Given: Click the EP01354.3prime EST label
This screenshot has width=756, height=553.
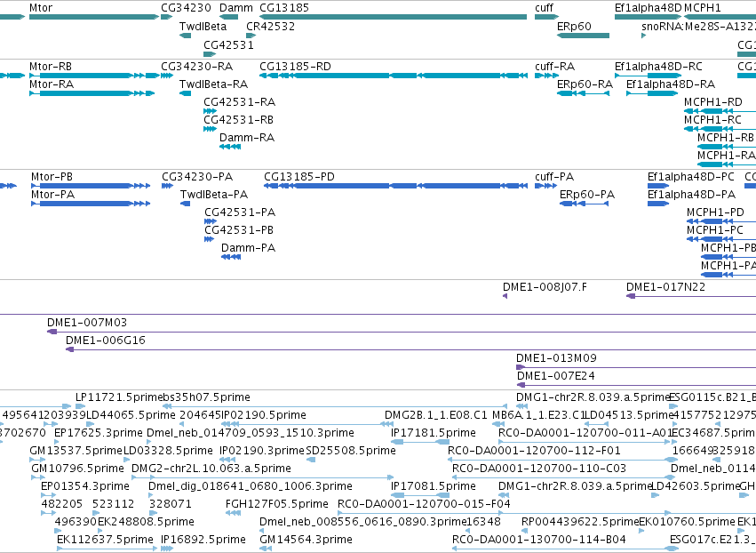Looking at the screenshot, I should (85, 486).
